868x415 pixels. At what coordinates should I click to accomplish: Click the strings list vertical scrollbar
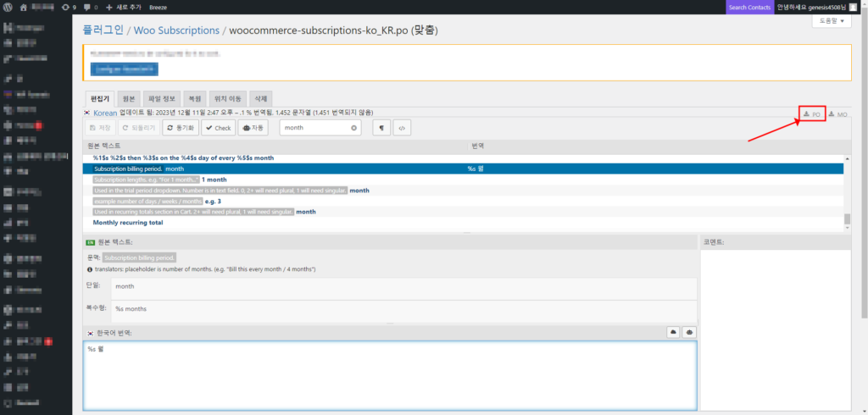pos(847,192)
